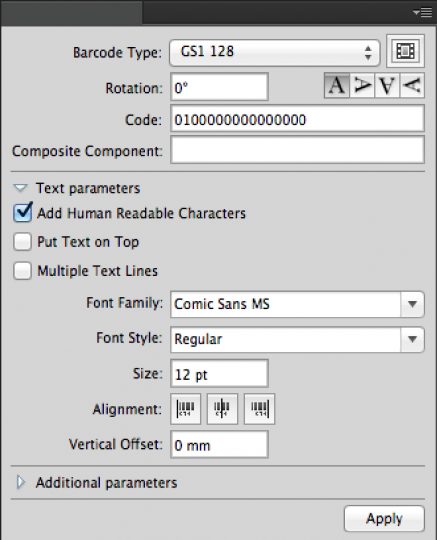Click the Composite Component text field

click(297, 150)
